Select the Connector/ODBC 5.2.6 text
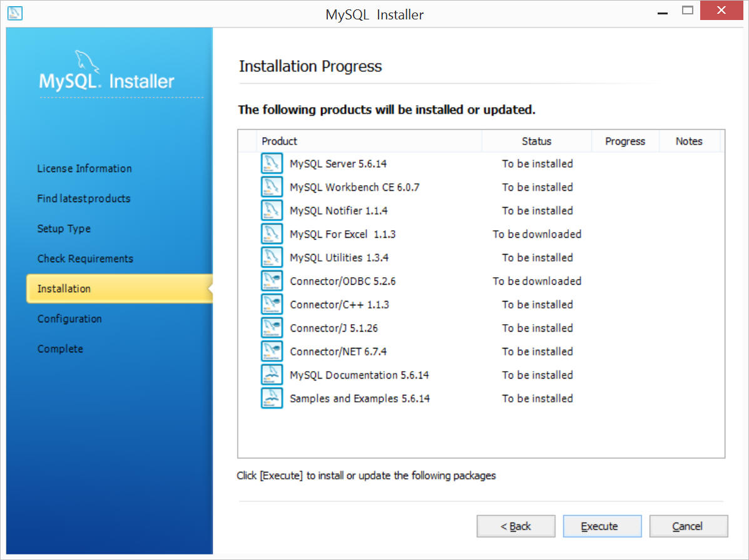The image size is (749, 560). point(342,281)
